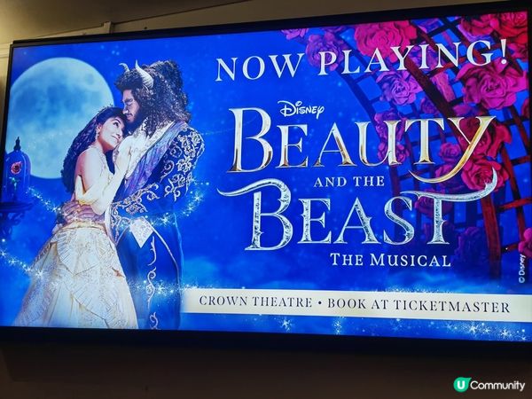Click the Disney logo above the title
532x399 pixels.
[x=301, y=110]
